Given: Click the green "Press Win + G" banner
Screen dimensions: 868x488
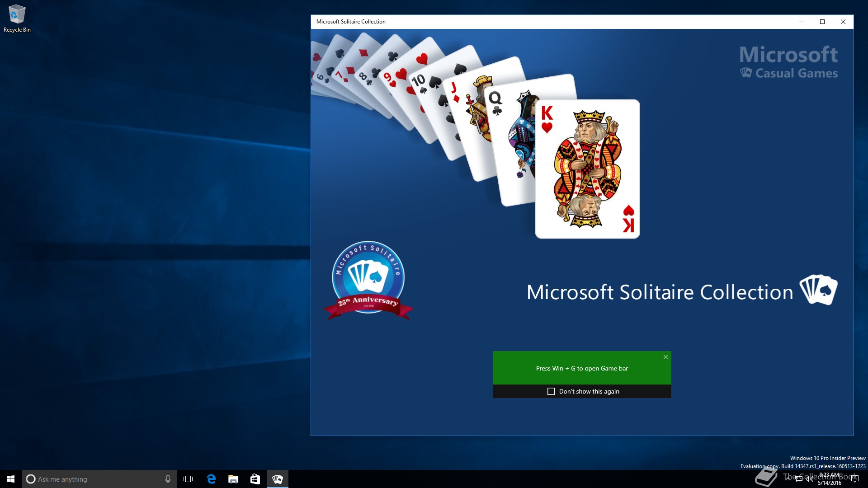Looking at the screenshot, I should pyautogui.click(x=581, y=368).
